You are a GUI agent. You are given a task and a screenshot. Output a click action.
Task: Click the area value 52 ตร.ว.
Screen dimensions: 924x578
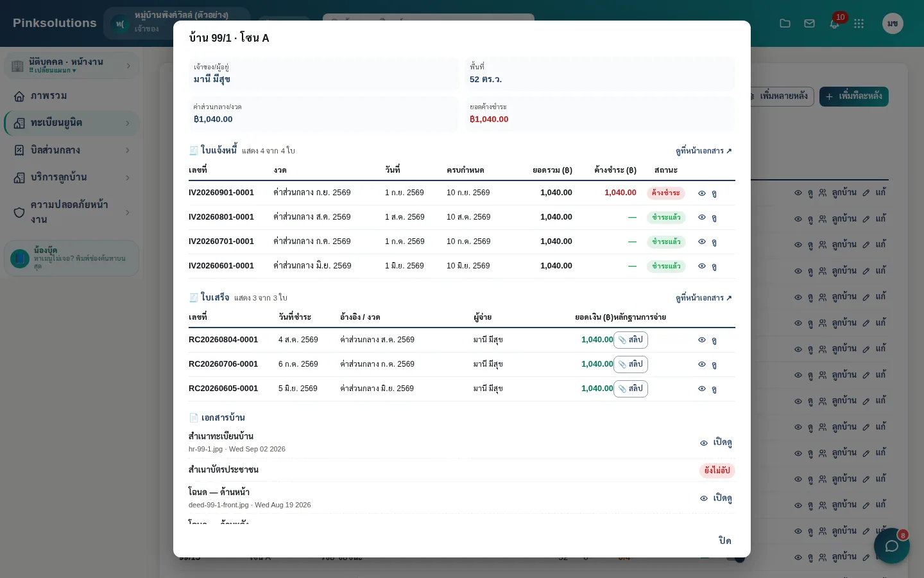pyautogui.click(x=486, y=80)
